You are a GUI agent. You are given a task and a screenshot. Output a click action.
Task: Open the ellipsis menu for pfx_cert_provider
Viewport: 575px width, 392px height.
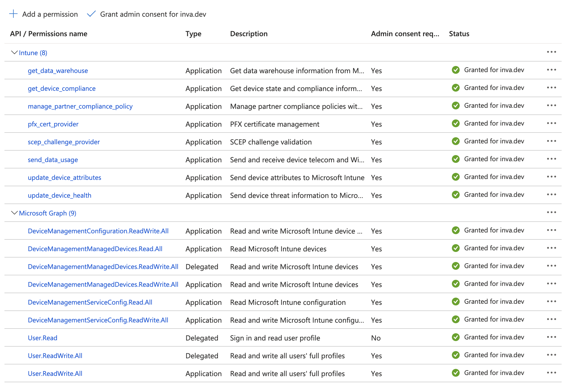click(551, 123)
